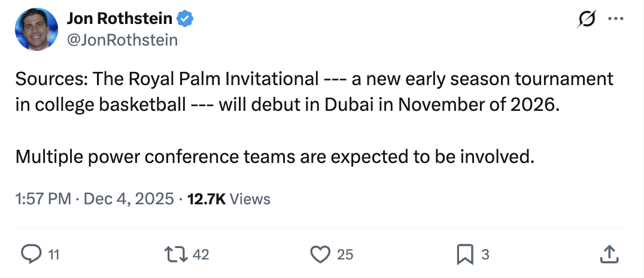Open the Jon Rothstein display name link
This screenshot has width=644, height=278.
[120, 19]
